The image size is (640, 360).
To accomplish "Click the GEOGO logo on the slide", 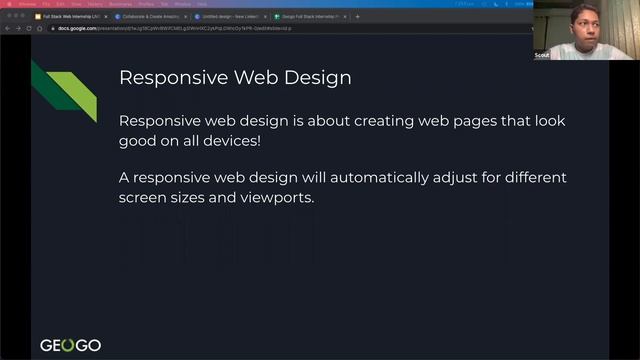I will click(x=71, y=345).
